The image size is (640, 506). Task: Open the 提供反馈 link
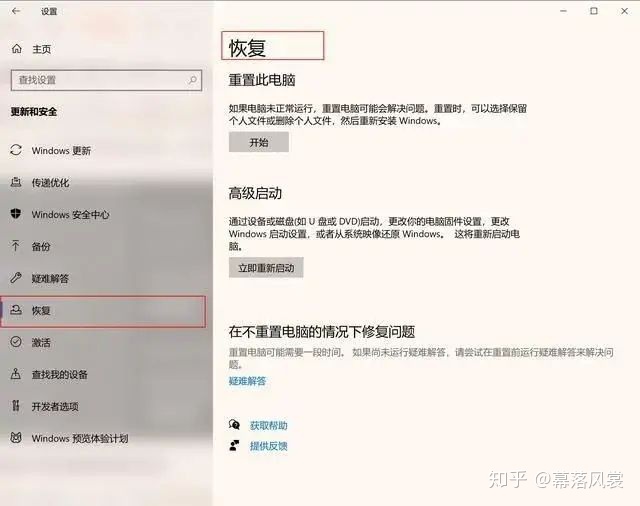(269, 446)
